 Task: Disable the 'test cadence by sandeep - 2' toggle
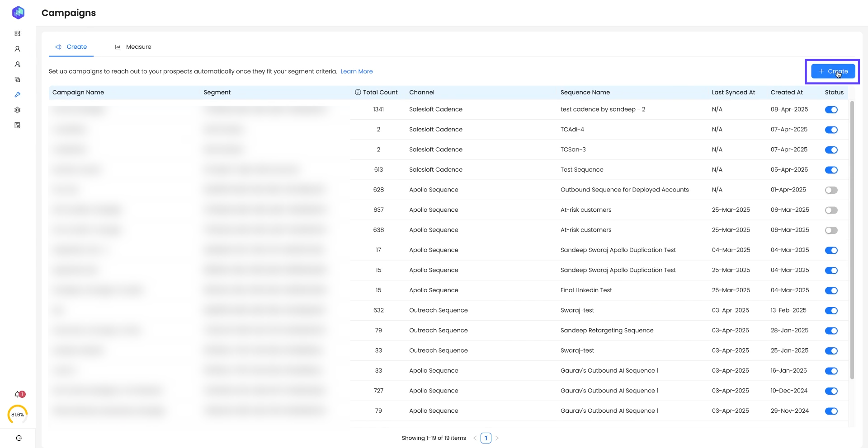[831, 110]
